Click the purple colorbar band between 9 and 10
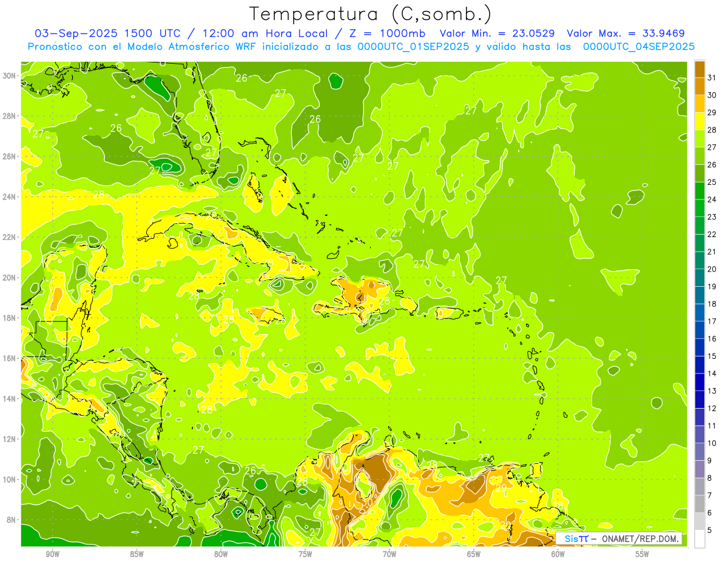Image resolution: width=728 pixels, height=562 pixels. pos(699,452)
